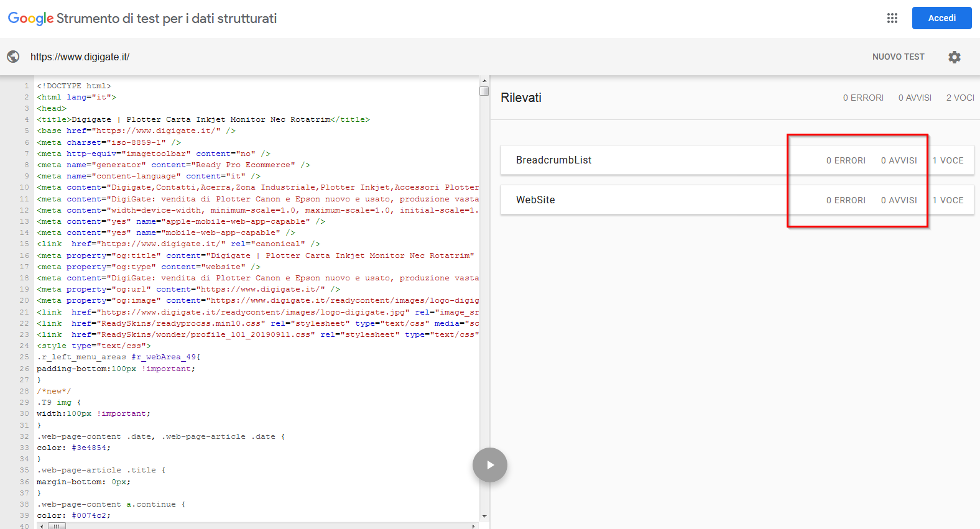Click the meta charset iso-8859-1 line
Image resolution: width=980 pixels, height=529 pixels.
click(109, 142)
